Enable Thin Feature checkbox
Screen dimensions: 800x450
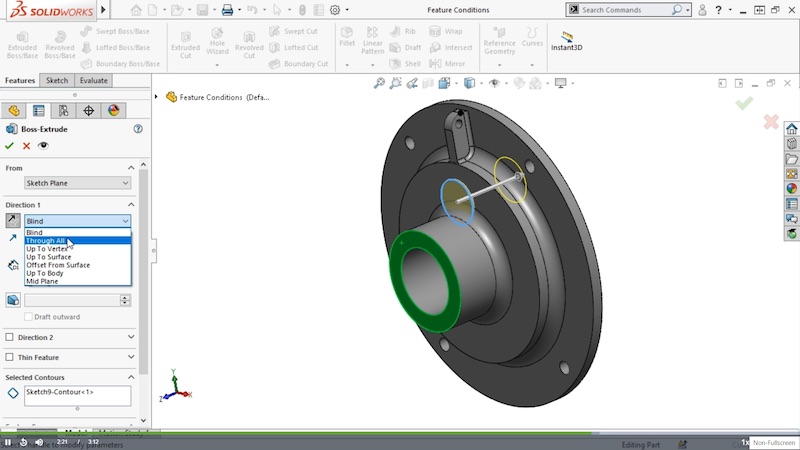click(x=9, y=357)
